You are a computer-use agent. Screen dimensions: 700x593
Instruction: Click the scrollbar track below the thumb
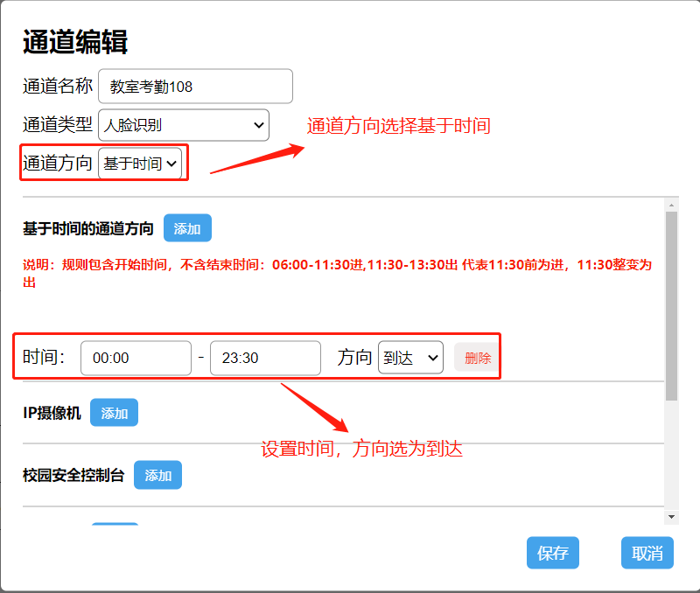pos(671,455)
